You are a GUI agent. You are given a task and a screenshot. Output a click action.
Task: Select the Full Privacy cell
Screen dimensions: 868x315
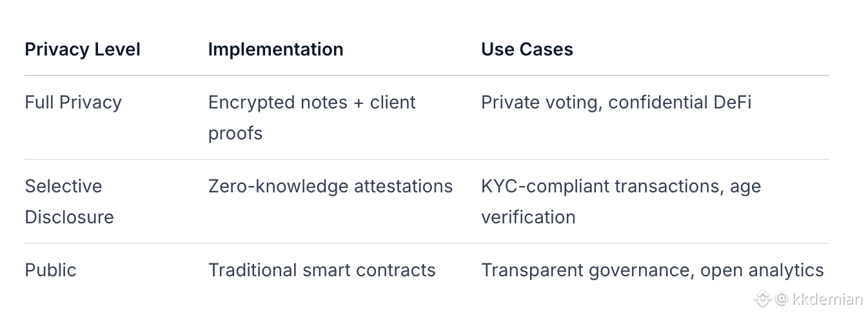pyautogui.click(x=73, y=103)
